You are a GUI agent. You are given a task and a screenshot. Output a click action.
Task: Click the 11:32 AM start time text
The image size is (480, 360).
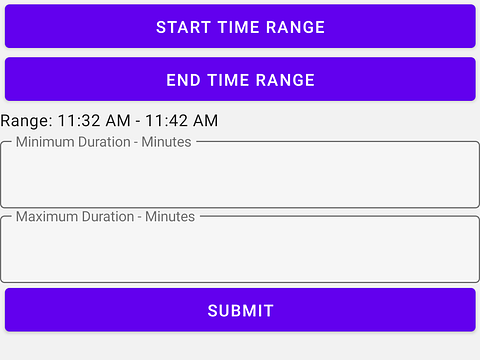pyautogui.click(x=94, y=121)
